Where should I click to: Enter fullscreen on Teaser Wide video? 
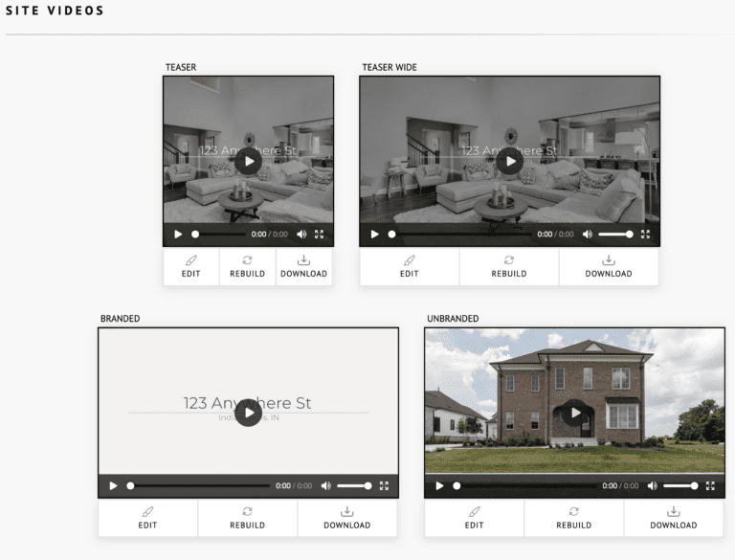point(645,235)
